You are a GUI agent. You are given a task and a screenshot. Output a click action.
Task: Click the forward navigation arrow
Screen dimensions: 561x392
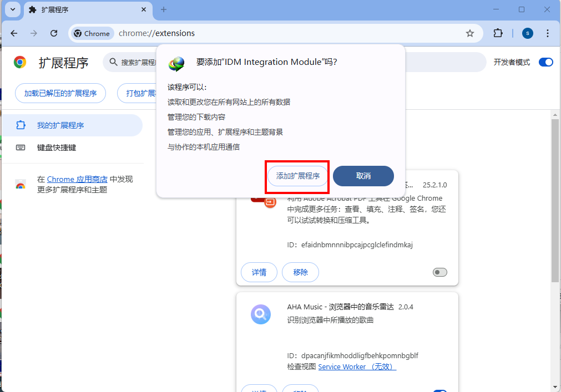34,33
